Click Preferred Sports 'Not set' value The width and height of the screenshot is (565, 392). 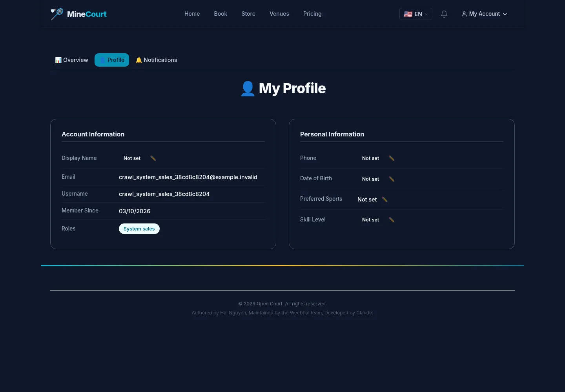tap(367, 200)
